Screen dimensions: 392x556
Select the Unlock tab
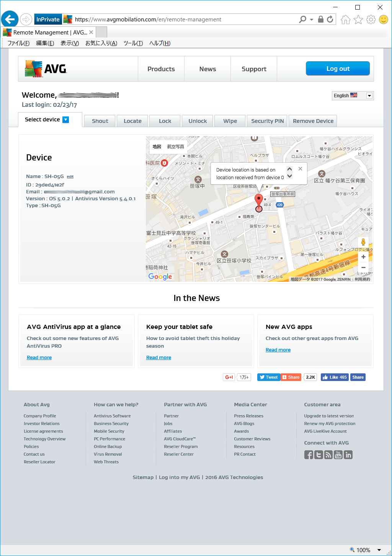click(198, 121)
